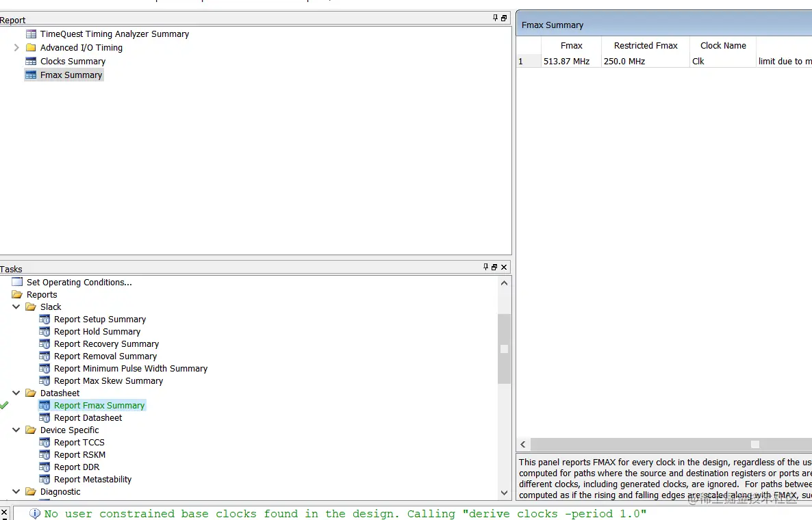Close the Tasks panel

coord(504,267)
